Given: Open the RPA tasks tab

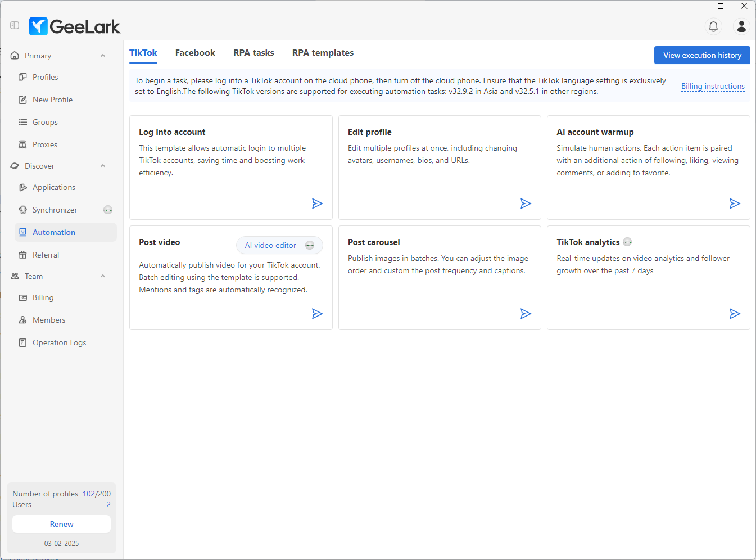Looking at the screenshot, I should (253, 52).
